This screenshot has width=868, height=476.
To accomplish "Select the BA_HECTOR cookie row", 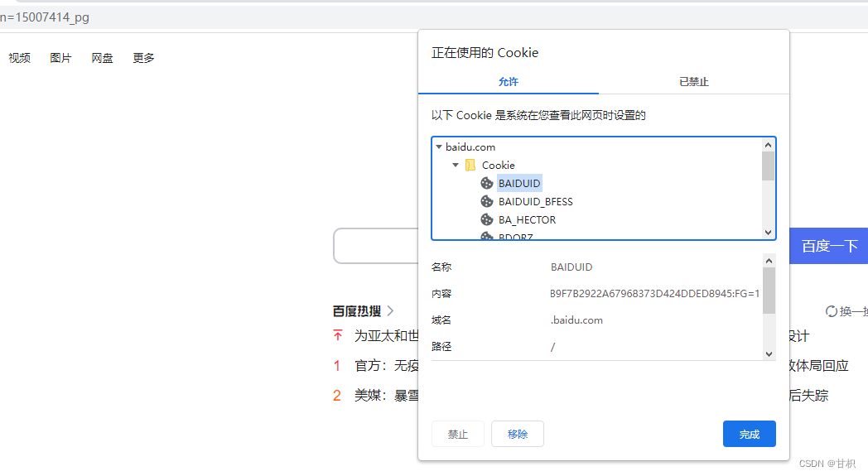I will [x=527, y=219].
